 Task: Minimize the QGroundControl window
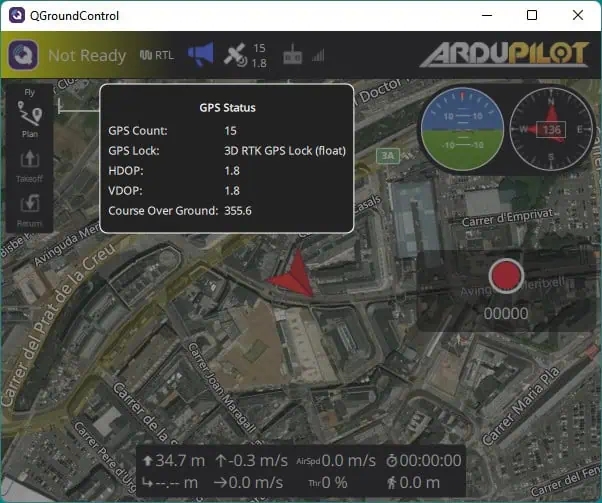[x=487, y=15]
